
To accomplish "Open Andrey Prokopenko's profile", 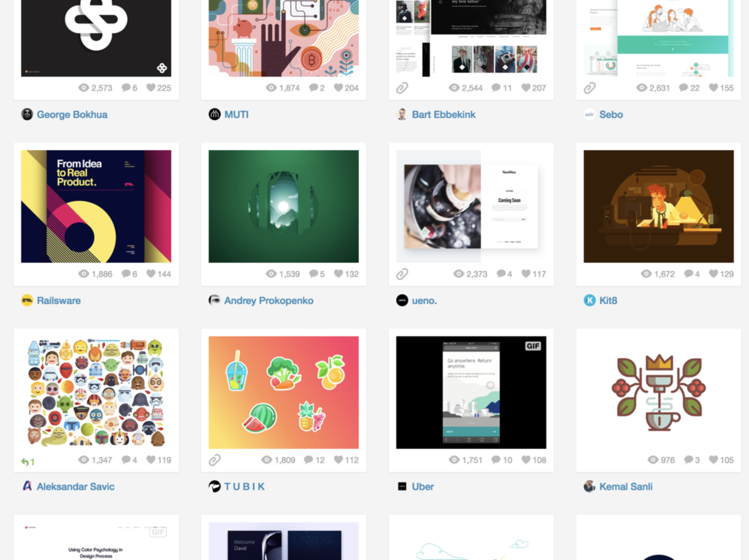I will (x=269, y=300).
